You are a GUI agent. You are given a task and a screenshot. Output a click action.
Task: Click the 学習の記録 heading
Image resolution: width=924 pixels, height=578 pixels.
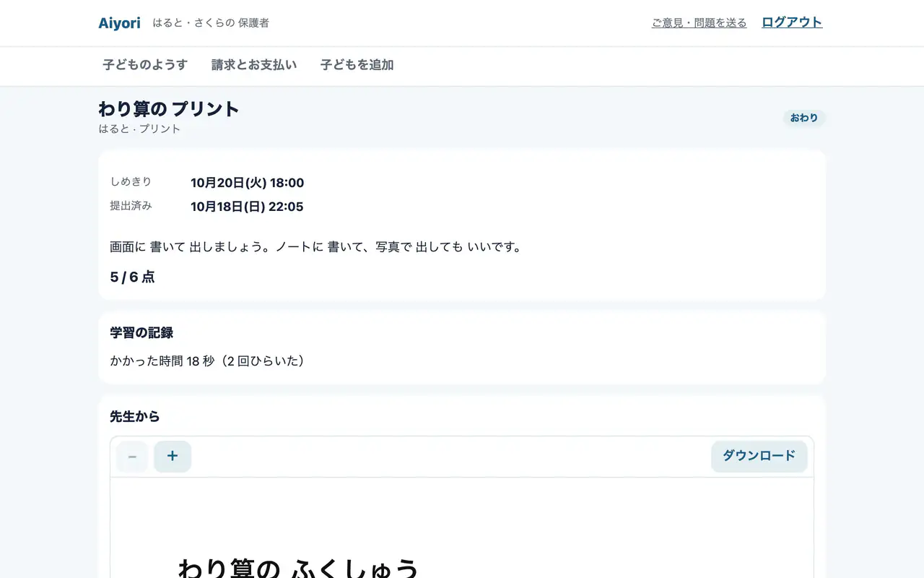pyautogui.click(x=141, y=333)
